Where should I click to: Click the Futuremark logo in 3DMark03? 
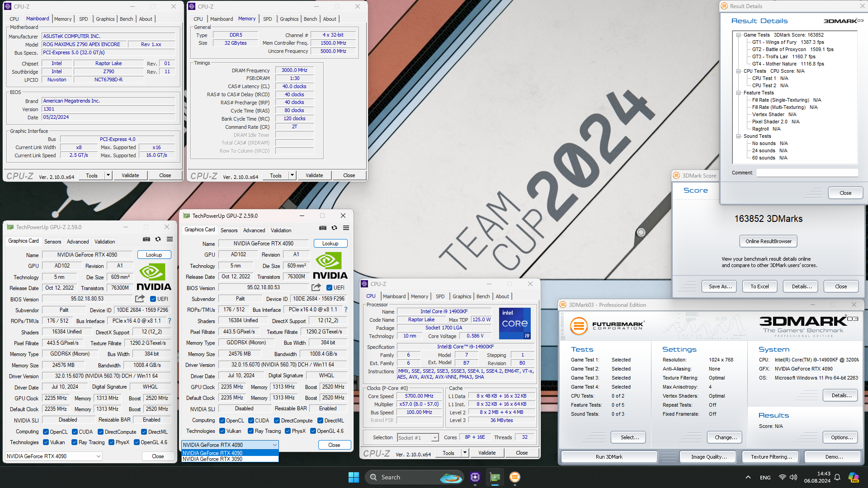(x=606, y=326)
